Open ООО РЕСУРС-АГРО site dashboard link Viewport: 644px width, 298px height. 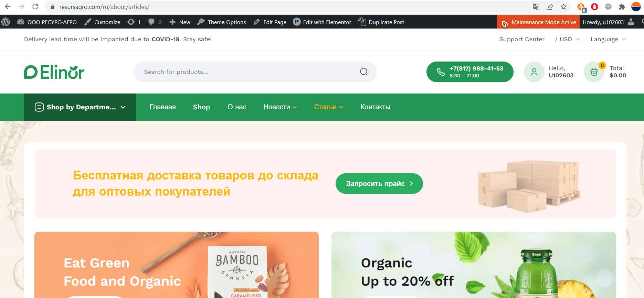click(x=47, y=22)
